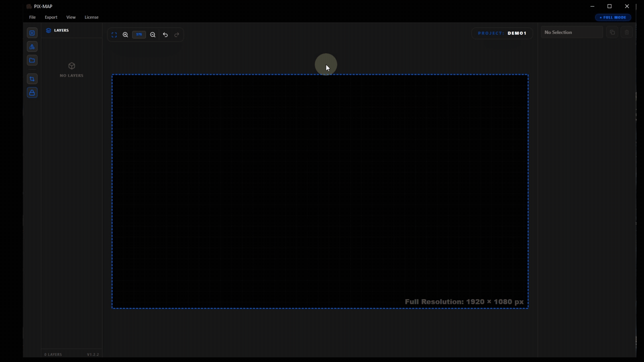Image resolution: width=644 pixels, height=362 pixels.
Task: Click the fit-to-screen icon
Action: pos(114,35)
